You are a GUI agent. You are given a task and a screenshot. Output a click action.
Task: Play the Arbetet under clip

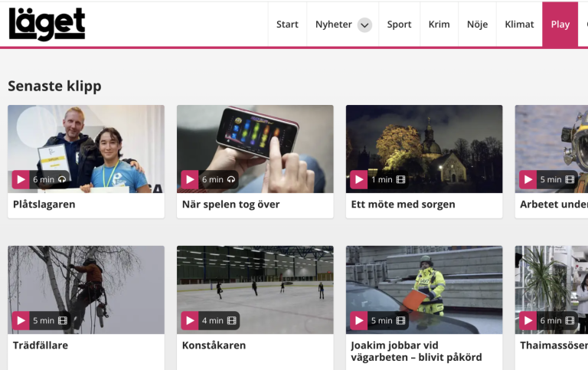point(528,180)
